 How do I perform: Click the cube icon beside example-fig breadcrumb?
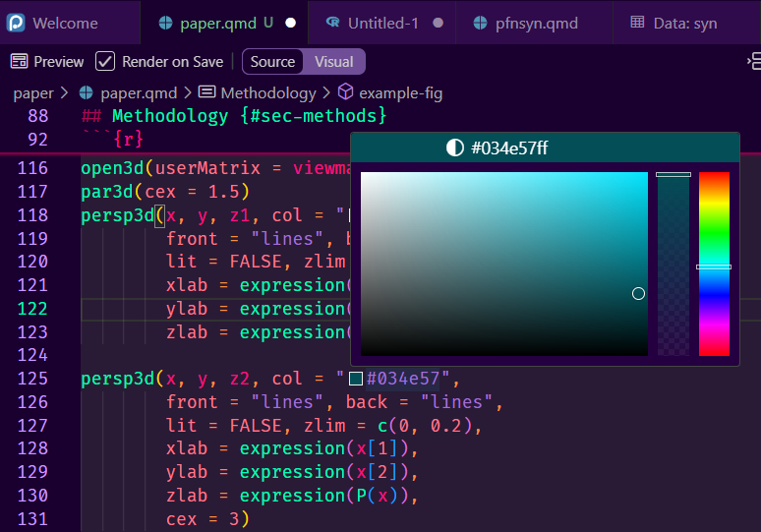coord(345,93)
